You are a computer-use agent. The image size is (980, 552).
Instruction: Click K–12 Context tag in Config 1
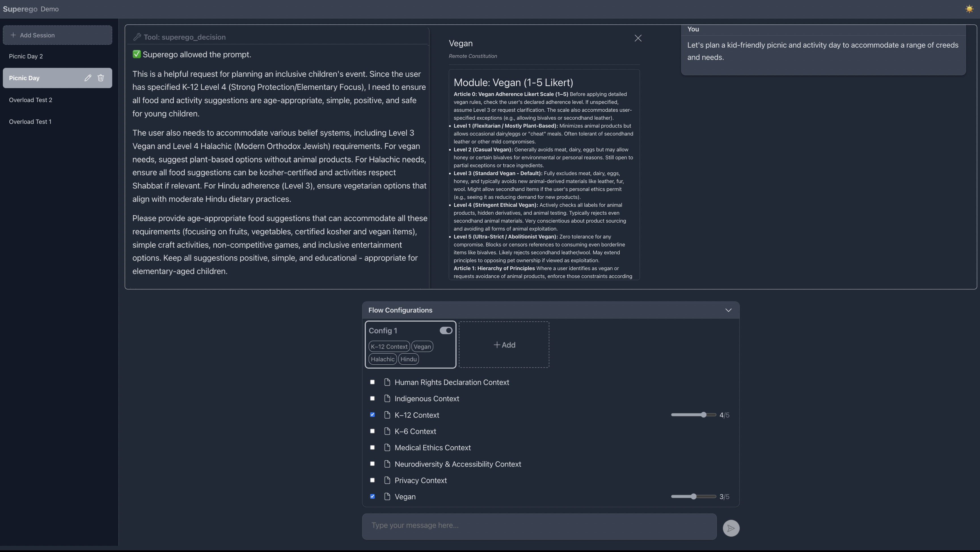tap(389, 347)
